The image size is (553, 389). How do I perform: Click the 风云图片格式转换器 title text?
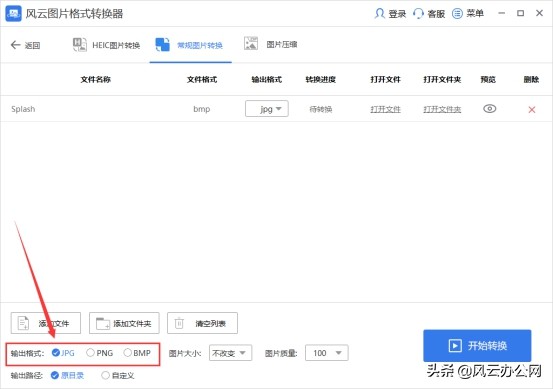point(74,14)
